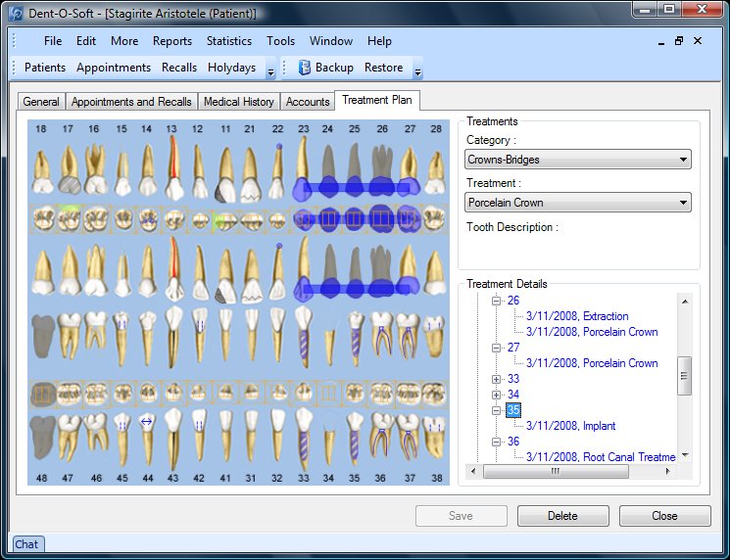
Task: Select tooth 11 with dark filling
Action: pyautogui.click(x=224, y=174)
